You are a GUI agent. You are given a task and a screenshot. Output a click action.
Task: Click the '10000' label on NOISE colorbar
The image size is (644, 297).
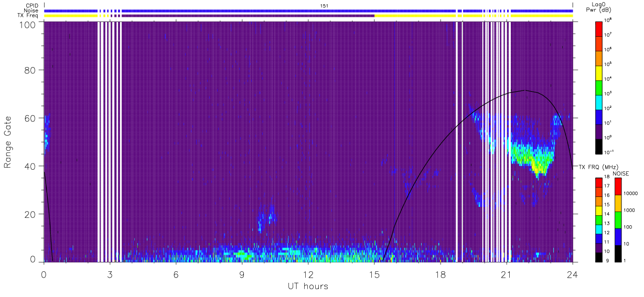click(631, 194)
